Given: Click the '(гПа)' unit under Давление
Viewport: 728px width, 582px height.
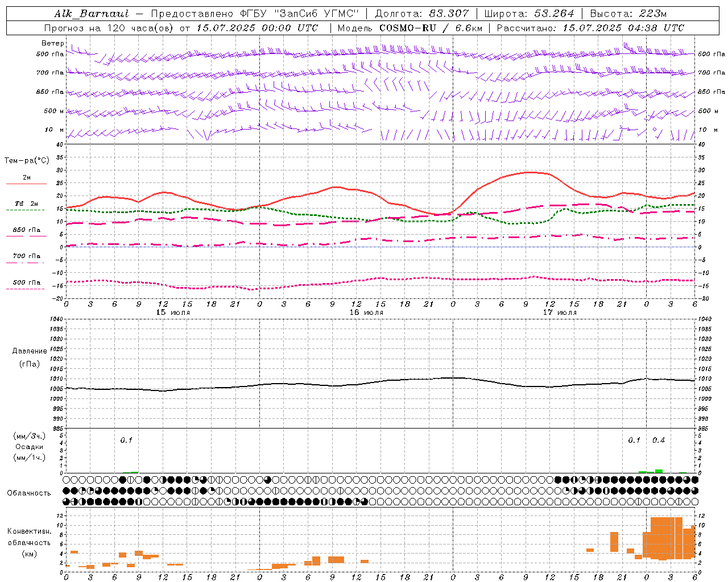Looking at the screenshot, I should (29, 364).
